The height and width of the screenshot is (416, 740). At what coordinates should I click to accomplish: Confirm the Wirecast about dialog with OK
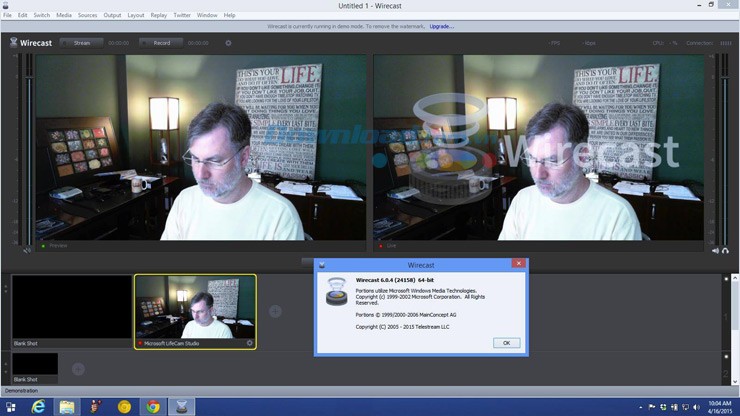point(506,343)
